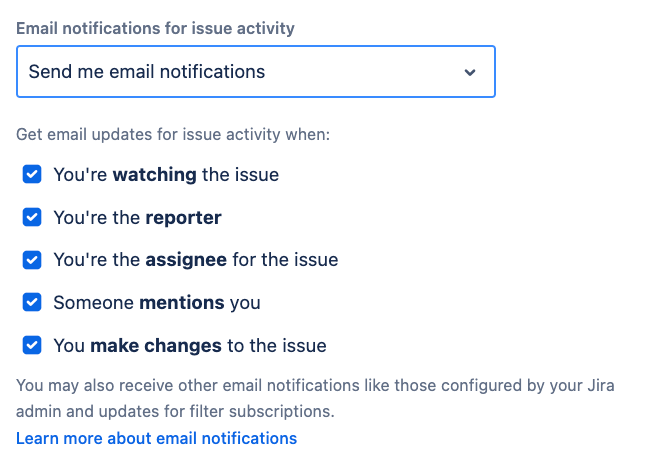Open the email notifications dropdown

255,72
